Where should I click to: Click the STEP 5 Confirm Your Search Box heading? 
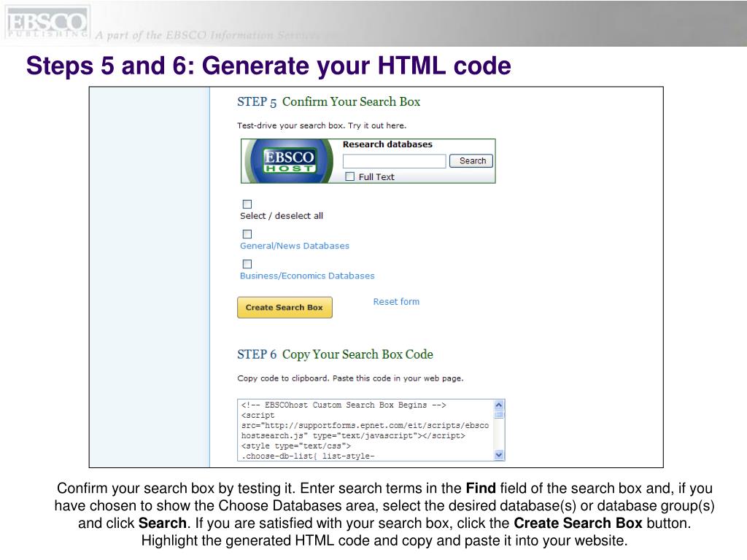pyautogui.click(x=329, y=102)
